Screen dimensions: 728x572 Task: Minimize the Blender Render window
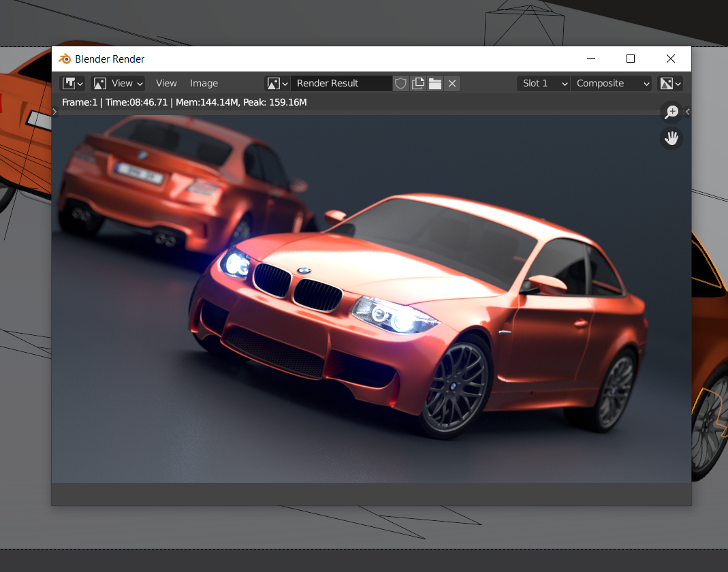pos(591,59)
